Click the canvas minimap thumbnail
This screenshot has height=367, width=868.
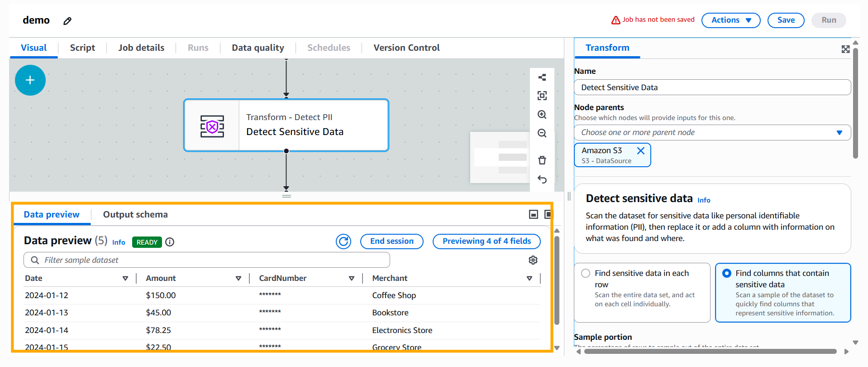(500, 157)
